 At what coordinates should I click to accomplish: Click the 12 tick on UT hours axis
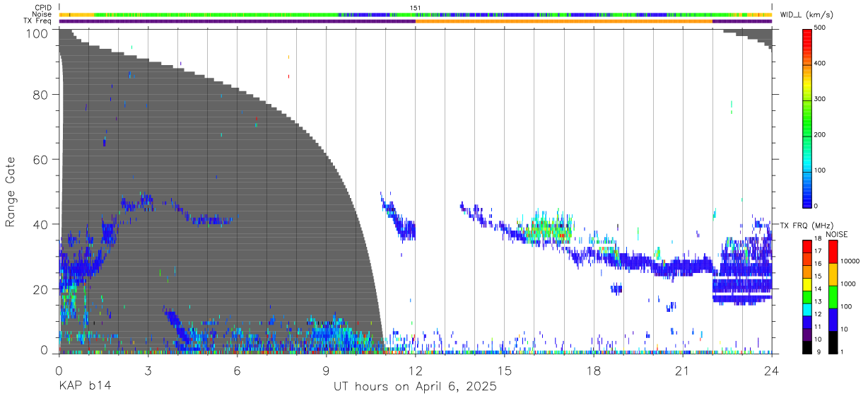pos(416,370)
